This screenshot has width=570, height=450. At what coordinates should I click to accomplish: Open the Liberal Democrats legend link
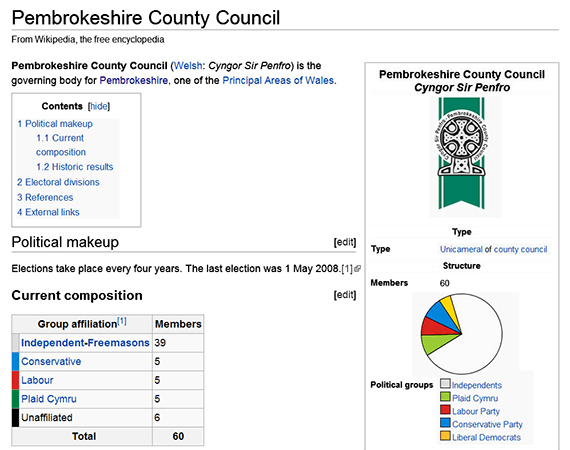(x=486, y=438)
